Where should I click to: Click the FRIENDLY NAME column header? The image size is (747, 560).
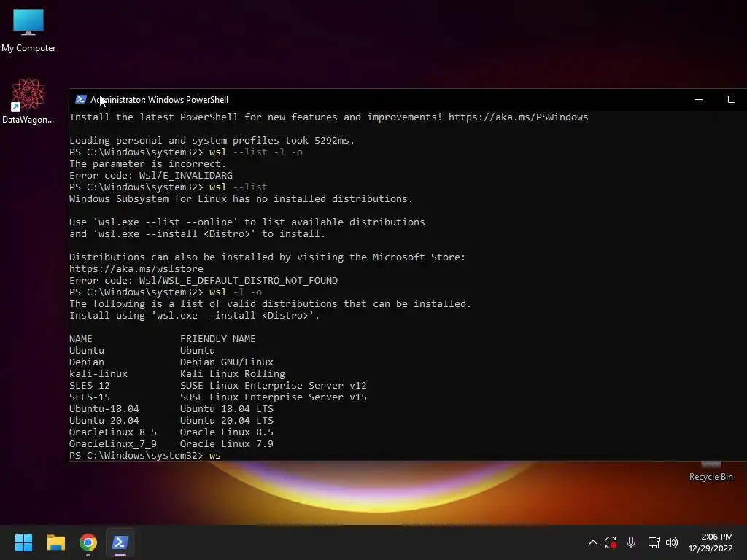(x=217, y=339)
